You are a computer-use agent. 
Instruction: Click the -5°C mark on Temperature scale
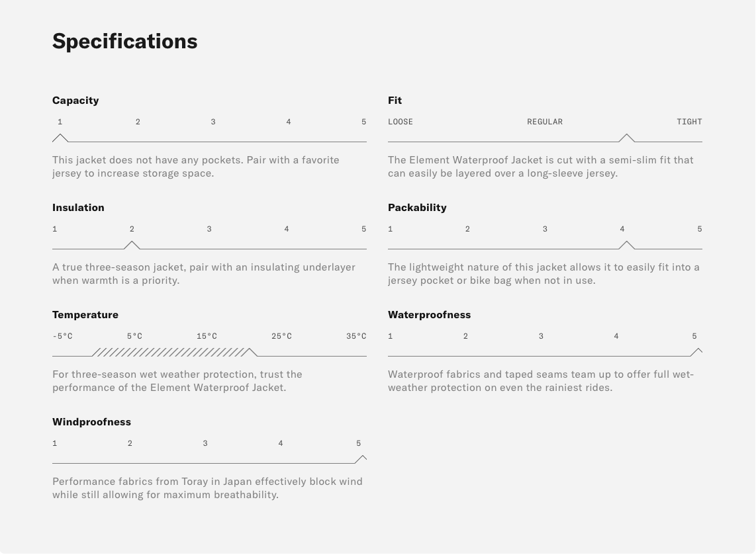62,336
